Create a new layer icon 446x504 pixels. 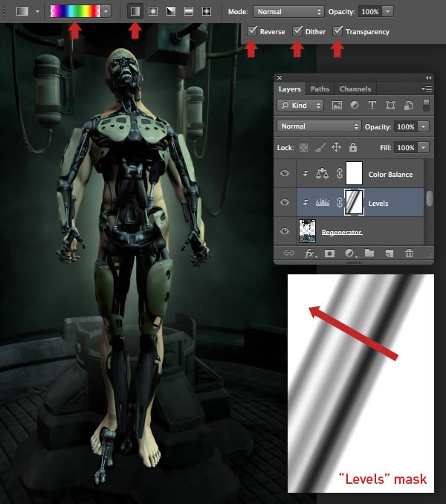pyautogui.click(x=390, y=253)
